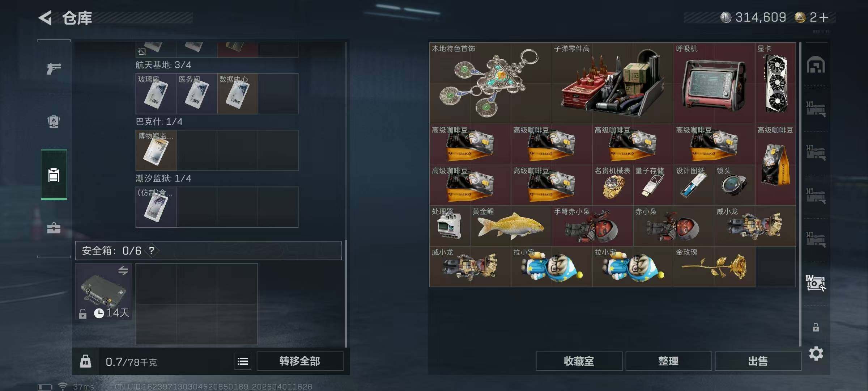This screenshot has width=868, height=391.
Task: Select the IV expanded storage box icon
Action: tap(816, 283)
